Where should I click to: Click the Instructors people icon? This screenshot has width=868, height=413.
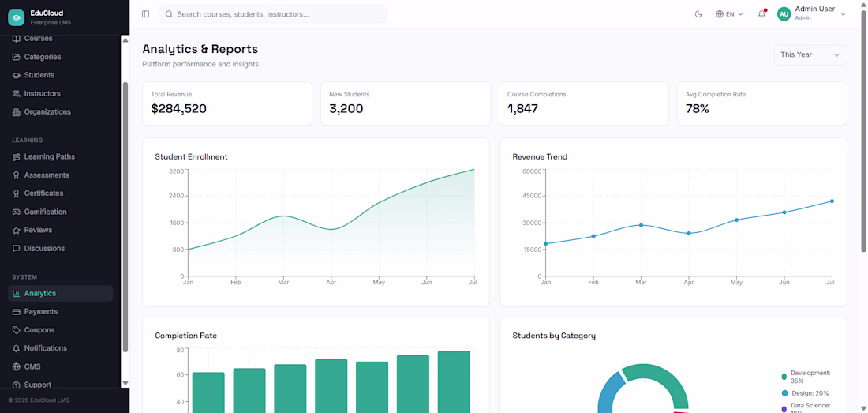[x=16, y=93]
